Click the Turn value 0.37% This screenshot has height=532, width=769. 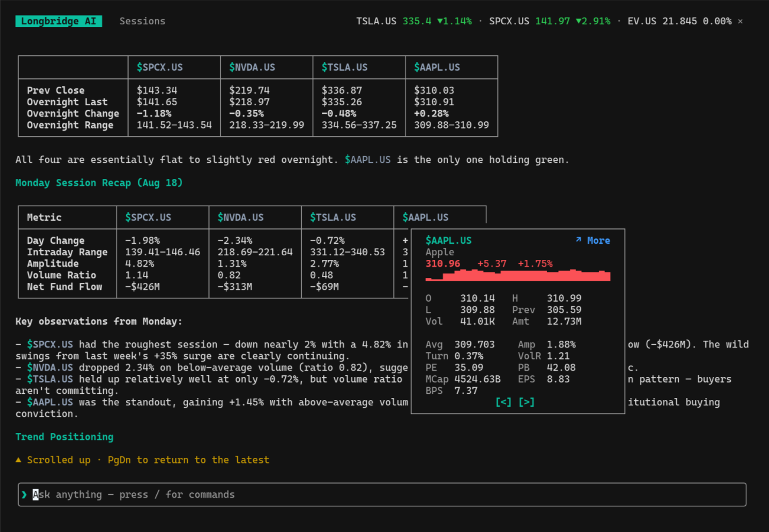point(469,356)
